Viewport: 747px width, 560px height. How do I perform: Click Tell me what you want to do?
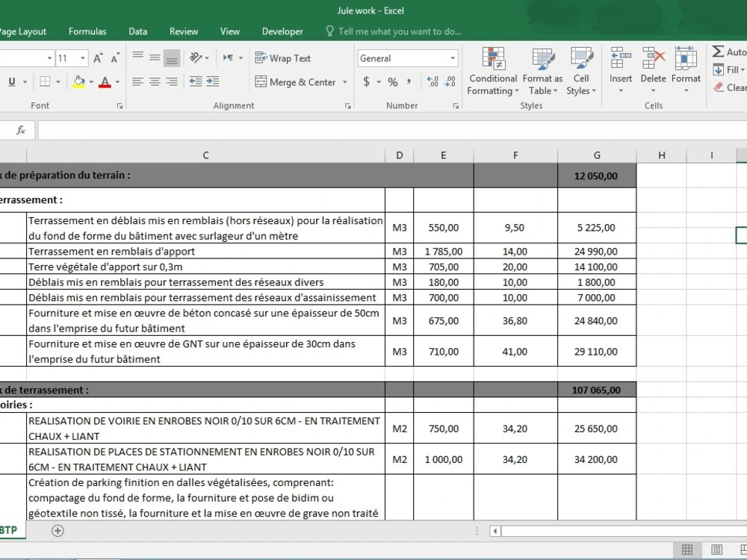coord(400,31)
